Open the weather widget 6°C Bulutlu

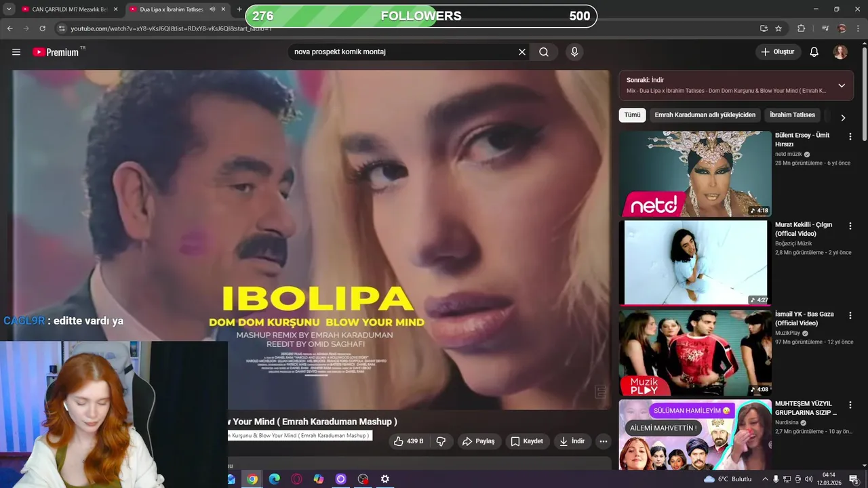pyautogui.click(x=728, y=479)
